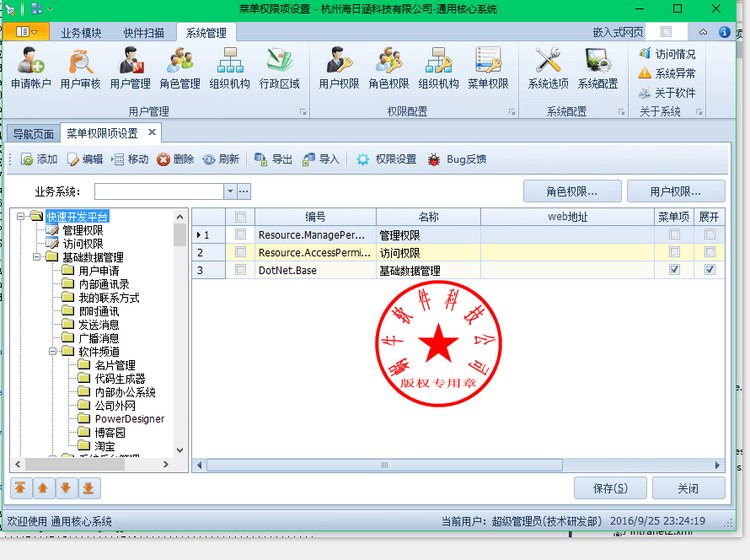Click the info help icon

click(x=725, y=32)
